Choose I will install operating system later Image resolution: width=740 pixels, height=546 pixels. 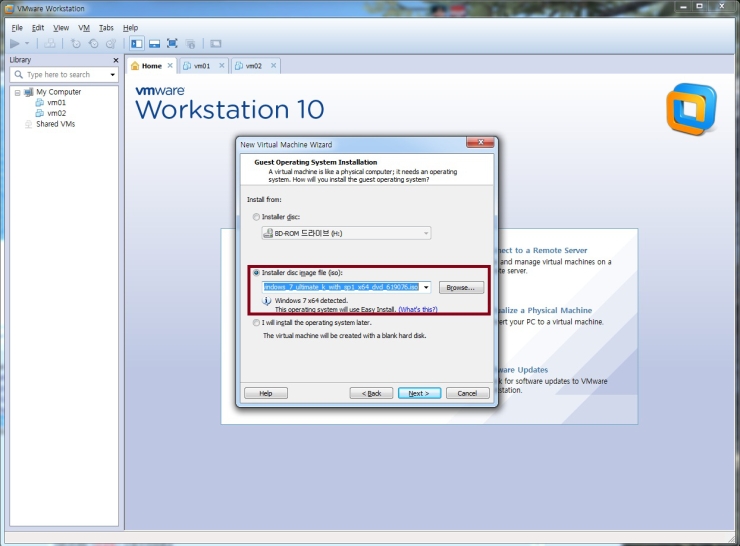[x=256, y=323]
